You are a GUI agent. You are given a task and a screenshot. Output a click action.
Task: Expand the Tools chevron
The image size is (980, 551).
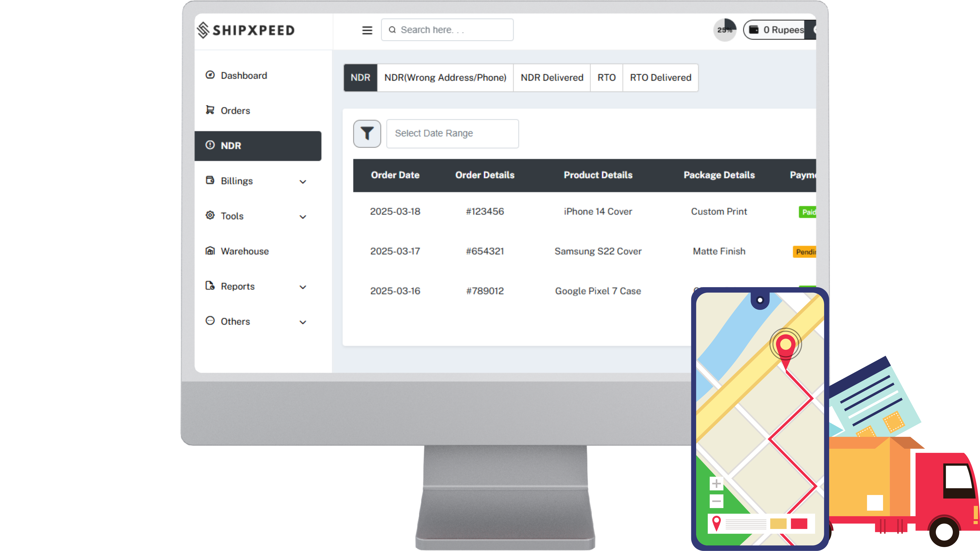(x=303, y=217)
